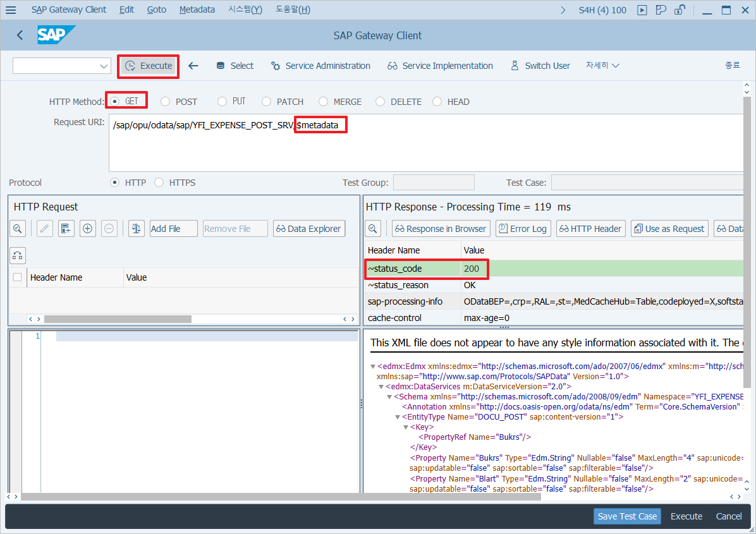The width and height of the screenshot is (756, 534).
Task: Click the headset icon below the request toolbar
Action: click(18, 255)
